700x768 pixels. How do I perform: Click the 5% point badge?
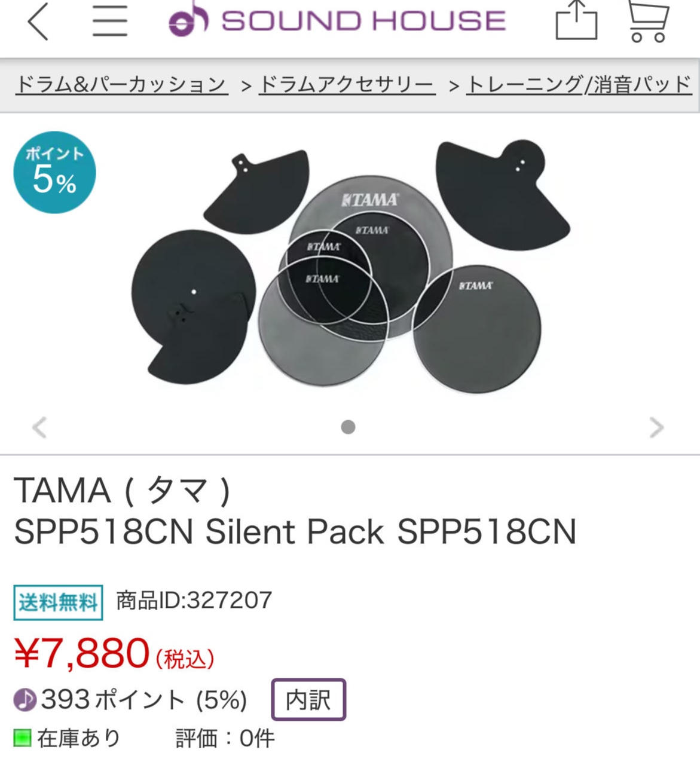pyautogui.click(x=54, y=172)
